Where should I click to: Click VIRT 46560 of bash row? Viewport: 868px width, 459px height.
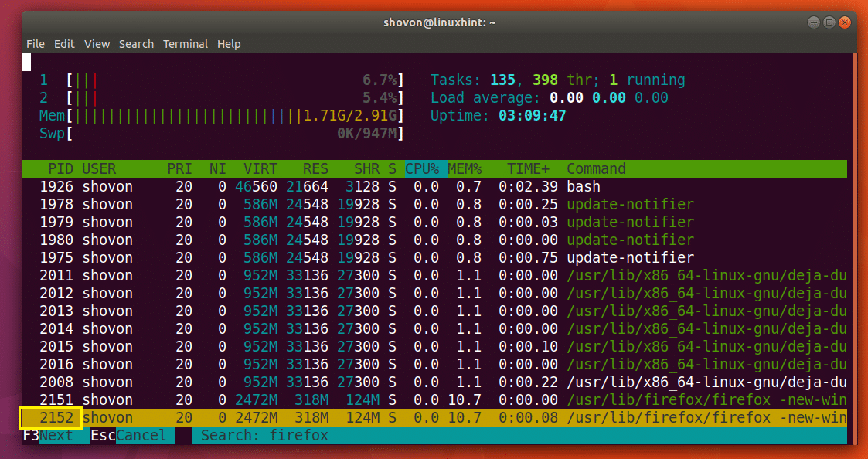[x=257, y=186]
